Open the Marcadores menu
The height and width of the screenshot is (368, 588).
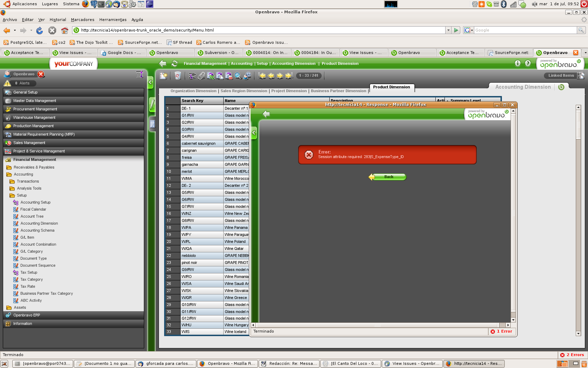click(82, 20)
